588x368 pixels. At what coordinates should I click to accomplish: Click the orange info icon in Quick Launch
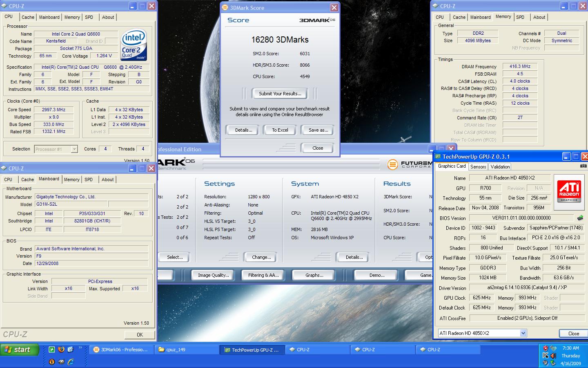[x=52, y=362]
